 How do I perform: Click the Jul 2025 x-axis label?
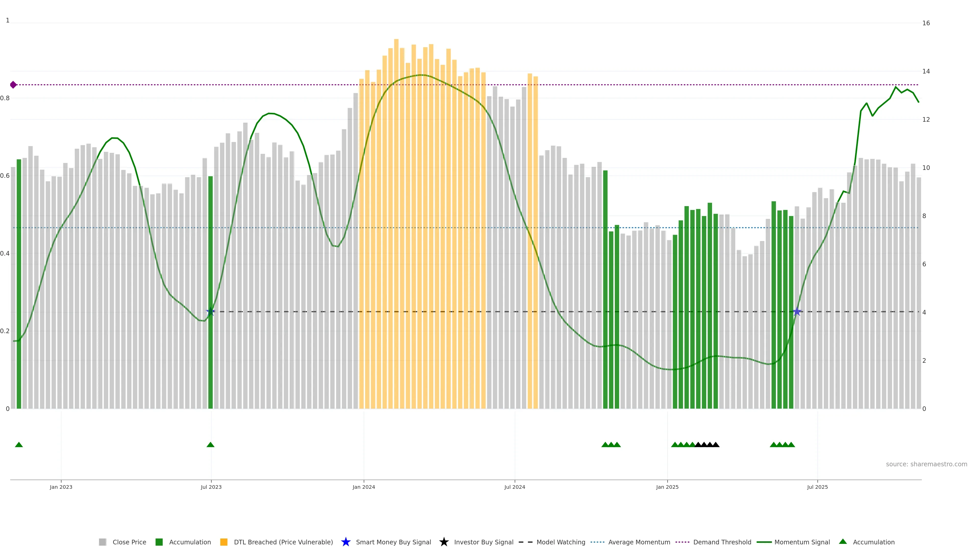pyautogui.click(x=817, y=487)
